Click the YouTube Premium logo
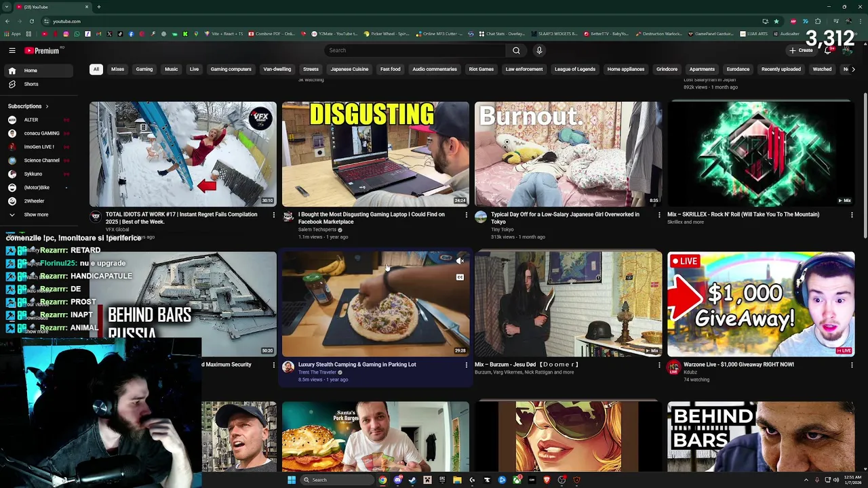This screenshot has width=868, height=488. tap(43, 50)
